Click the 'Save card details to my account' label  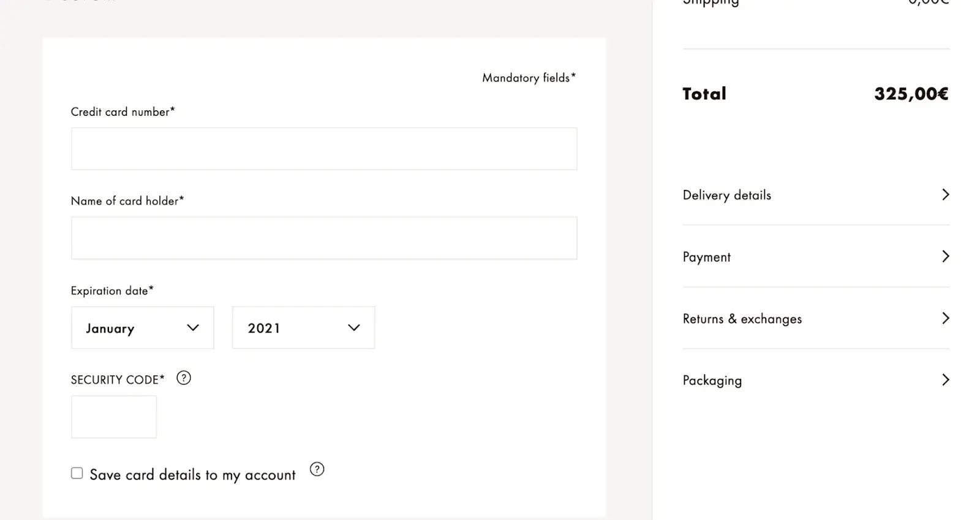(x=192, y=475)
